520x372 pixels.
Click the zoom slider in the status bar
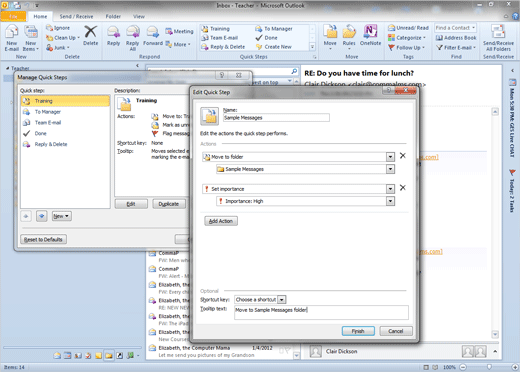[x=489, y=367]
